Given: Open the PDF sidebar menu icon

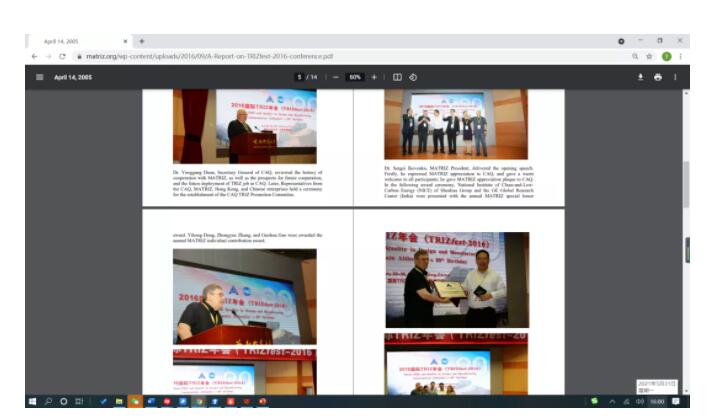Looking at the screenshot, I should pos(40,77).
